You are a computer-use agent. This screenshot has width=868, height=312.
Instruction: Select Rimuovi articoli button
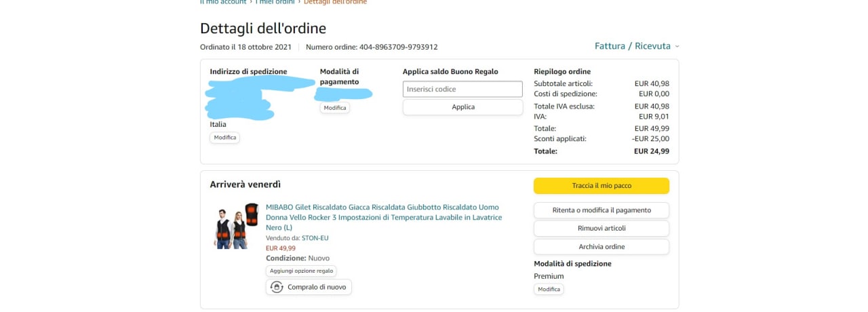pyautogui.click(x=601, y=229)
